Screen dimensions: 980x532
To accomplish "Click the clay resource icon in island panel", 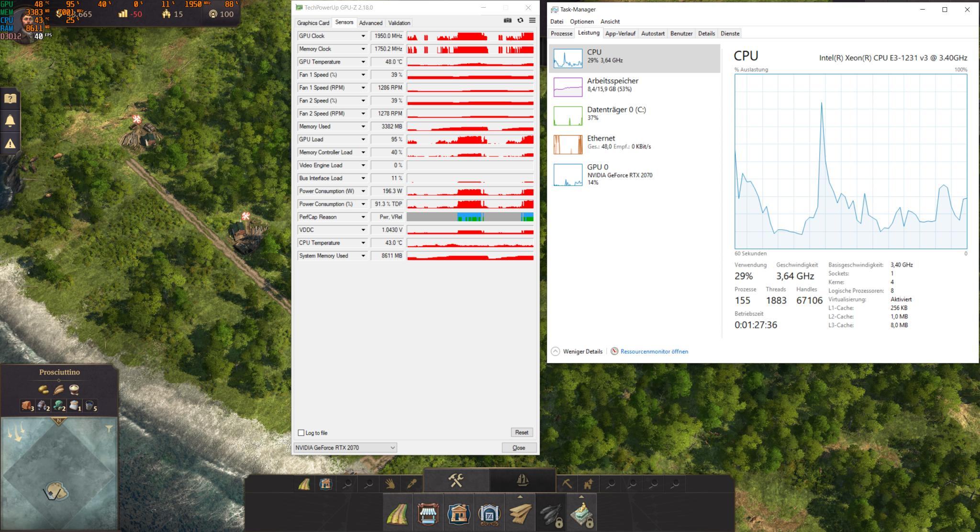I will (27, 406).
